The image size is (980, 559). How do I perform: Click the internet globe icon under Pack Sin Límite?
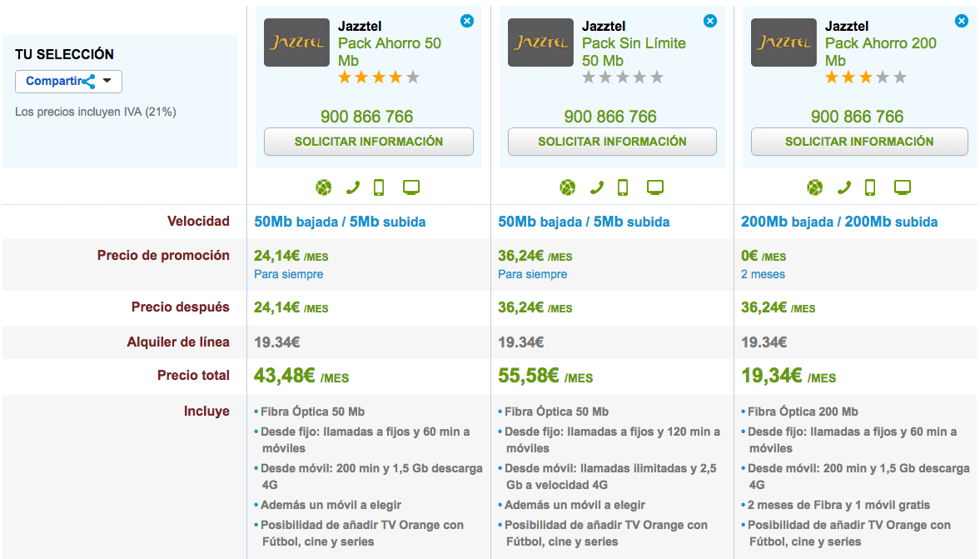point(568,187)
